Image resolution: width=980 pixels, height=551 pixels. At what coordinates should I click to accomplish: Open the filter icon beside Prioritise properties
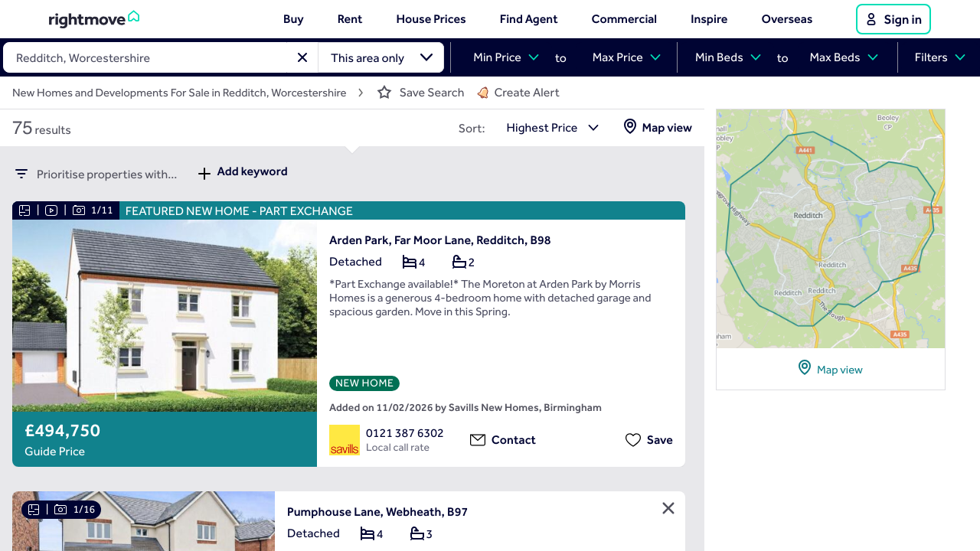[x=21, y=174]
